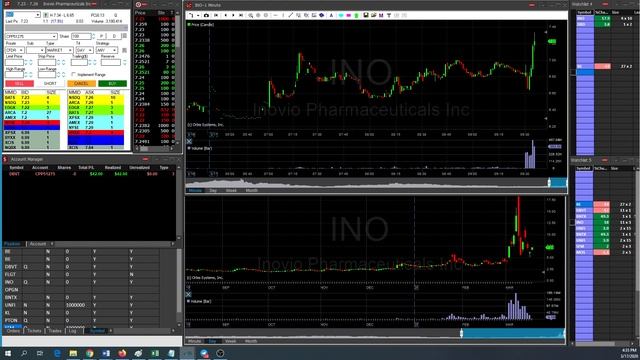Click the green BUY button

pos(112,84)
